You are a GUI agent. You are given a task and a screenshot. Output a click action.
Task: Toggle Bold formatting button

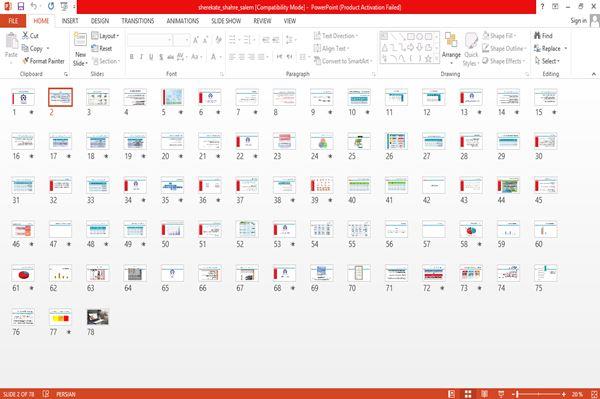[132, 57]
